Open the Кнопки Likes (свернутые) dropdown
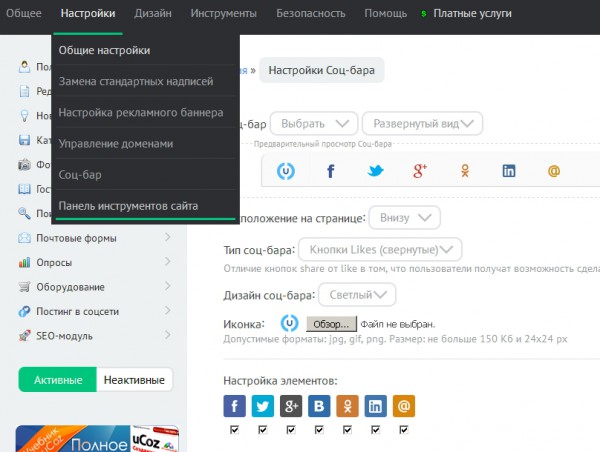Screen dimensions: 600x452 380,250
